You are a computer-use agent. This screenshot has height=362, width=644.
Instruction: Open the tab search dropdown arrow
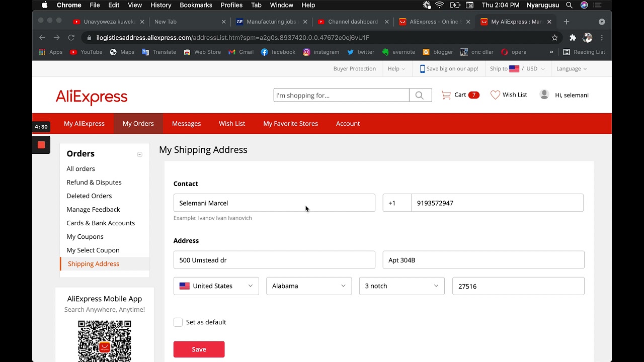602,22
